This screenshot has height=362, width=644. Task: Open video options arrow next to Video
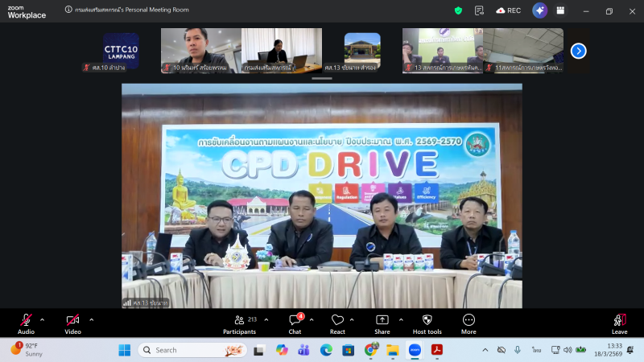pos(91,319)
